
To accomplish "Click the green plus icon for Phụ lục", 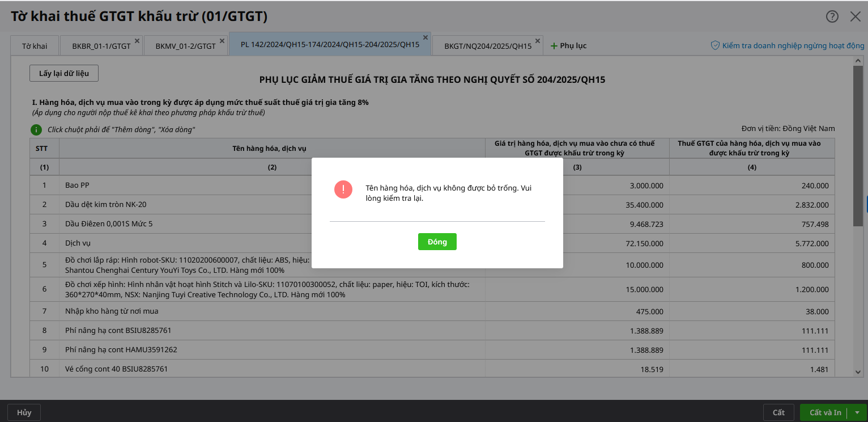I will 554,46.
